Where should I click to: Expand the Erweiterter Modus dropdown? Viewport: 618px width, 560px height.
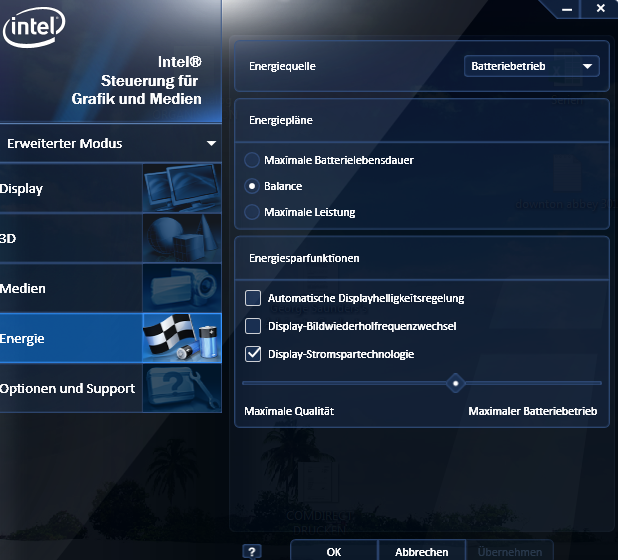[x=111, y=143]
